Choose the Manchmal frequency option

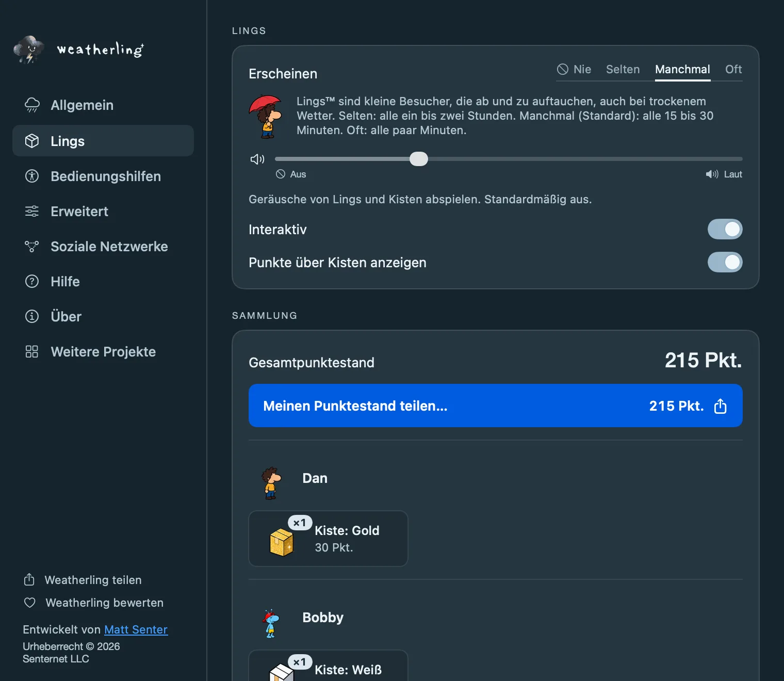pos(682,69)
